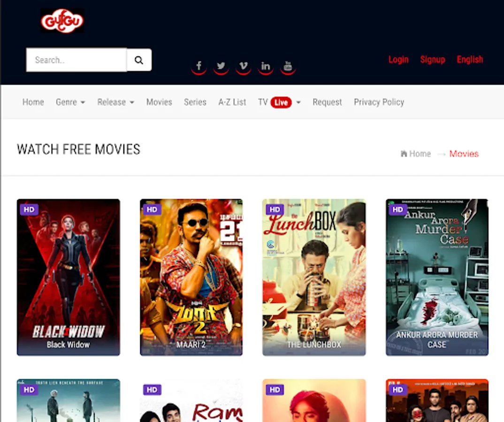Open the Twitter social icon

[x=221, y=66]
